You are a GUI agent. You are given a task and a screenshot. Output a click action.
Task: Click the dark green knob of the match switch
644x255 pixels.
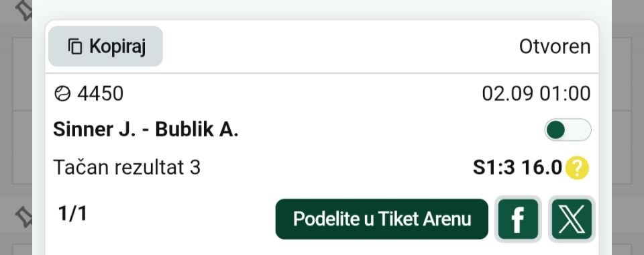(556, 130)
